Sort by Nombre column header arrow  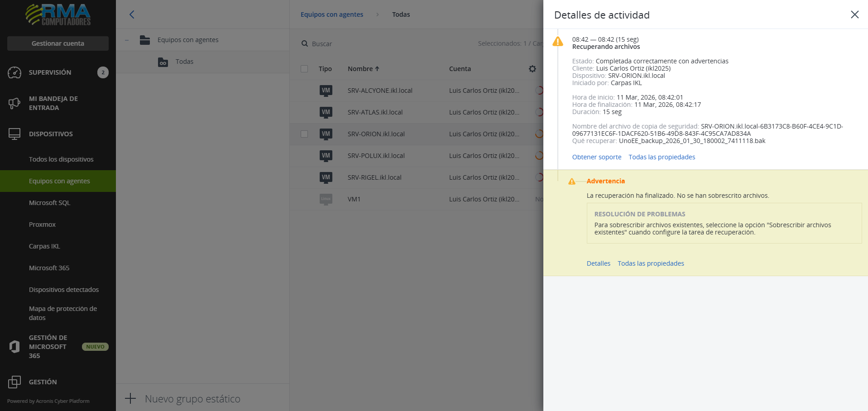(377, 69)
